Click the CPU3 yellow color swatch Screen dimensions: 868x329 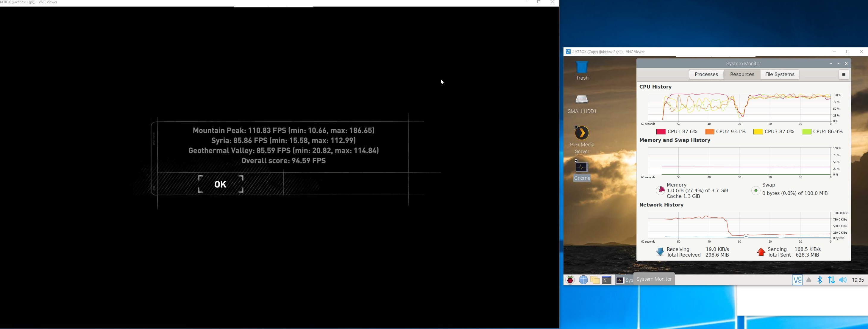[758, 132]
